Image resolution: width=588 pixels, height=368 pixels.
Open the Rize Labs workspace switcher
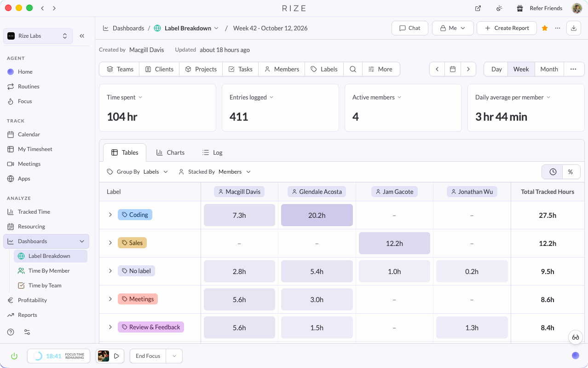pyautogui.click(x=38, y=36)
